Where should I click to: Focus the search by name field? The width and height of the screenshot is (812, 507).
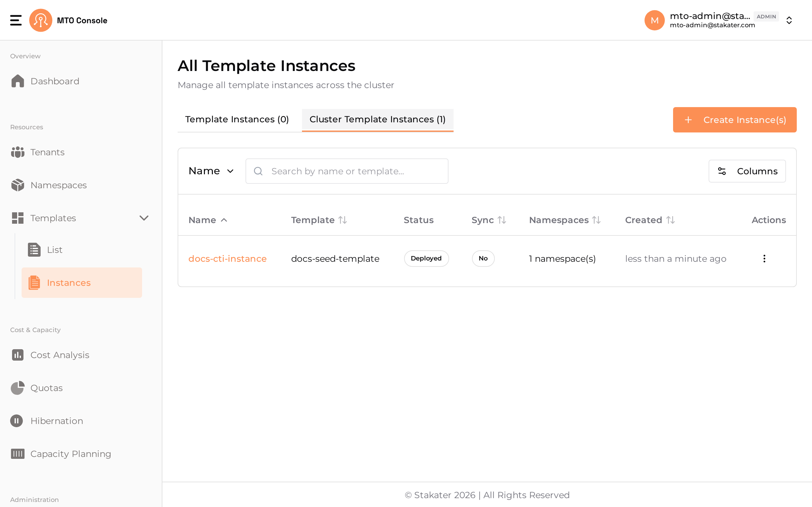coord(347,171)
